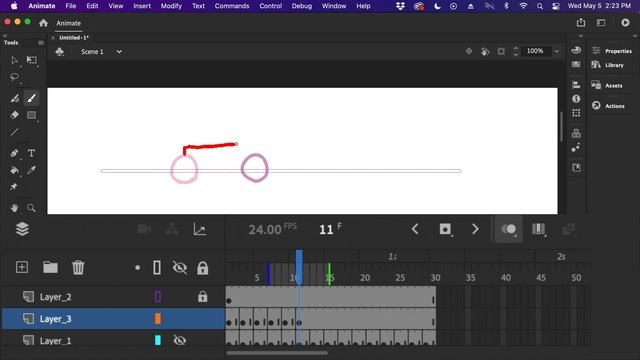640x360 pixels.
Task: Select the Layer_3 layer row
Action: [113, 318]
